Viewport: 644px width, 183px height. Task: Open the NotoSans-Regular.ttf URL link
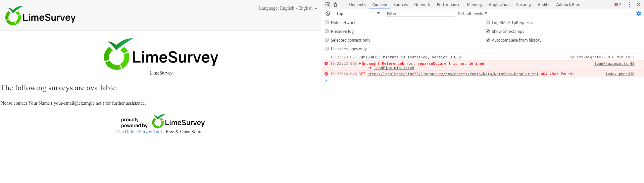click(453, 74)
